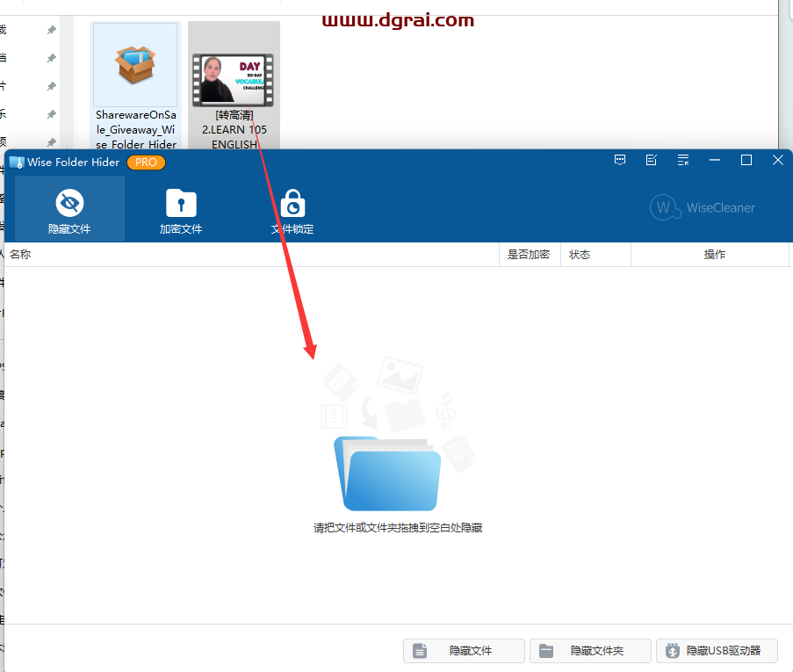793x672 pixels.
Task: Close the Wise Folder Hider window
Action: point(778,161)
